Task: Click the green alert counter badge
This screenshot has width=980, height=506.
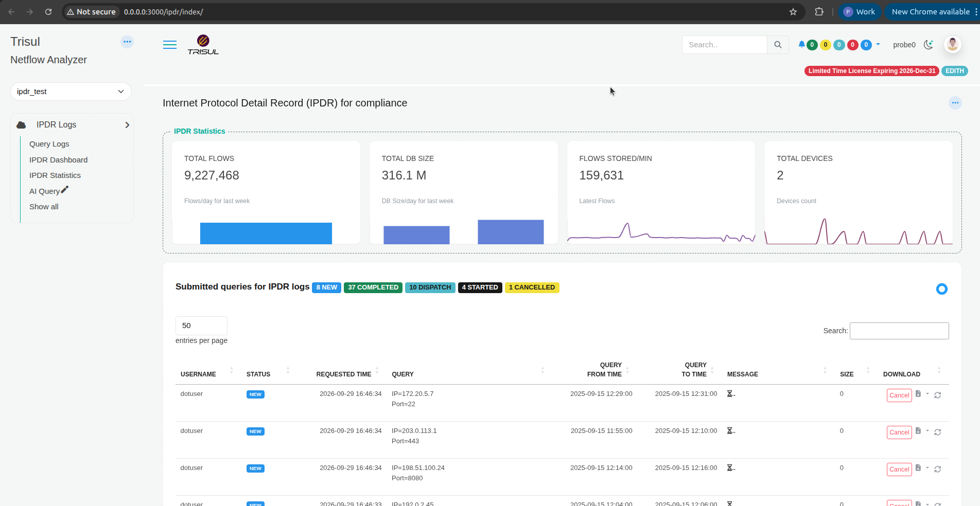Action: pyautogui.click(x=812, y=45)
